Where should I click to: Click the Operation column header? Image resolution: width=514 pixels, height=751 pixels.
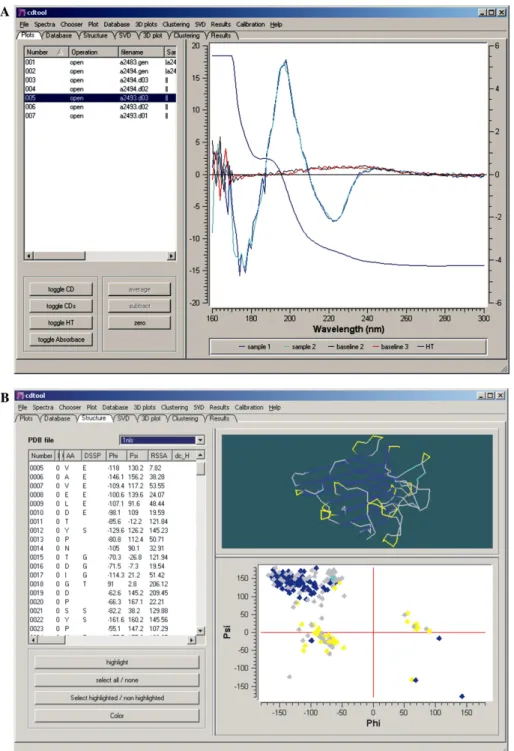click(93, 52)
